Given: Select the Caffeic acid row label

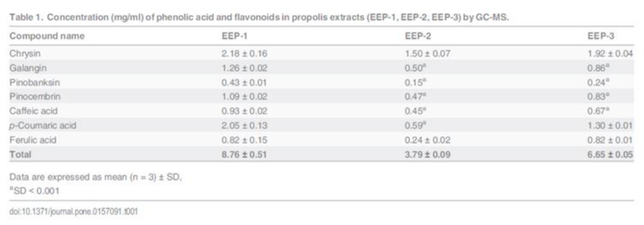Looking at the screenshot, I should (34, 111).
